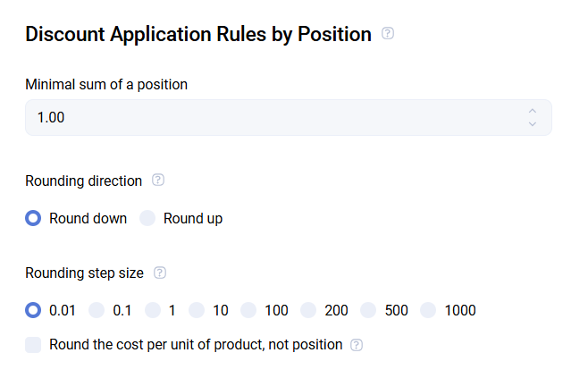Click help icon next to Rounding direction
Viewport: 588px width, 378px height.
click(x=158, y=181)
